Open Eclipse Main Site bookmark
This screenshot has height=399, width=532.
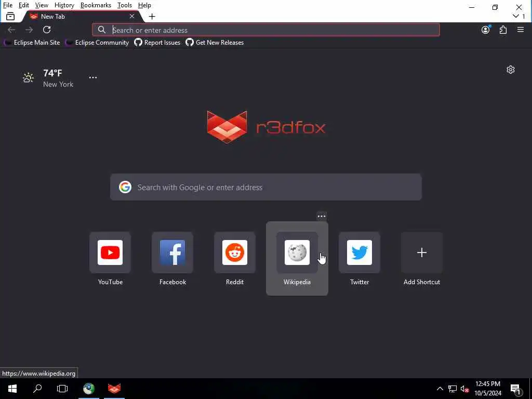pyautogui.click(x=32, y=43)
